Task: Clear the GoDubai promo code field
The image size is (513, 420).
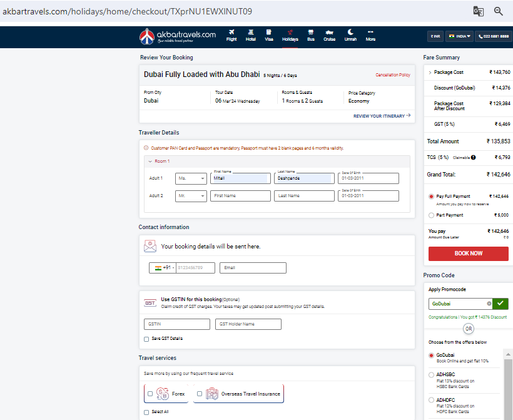Action: (489, 304)
